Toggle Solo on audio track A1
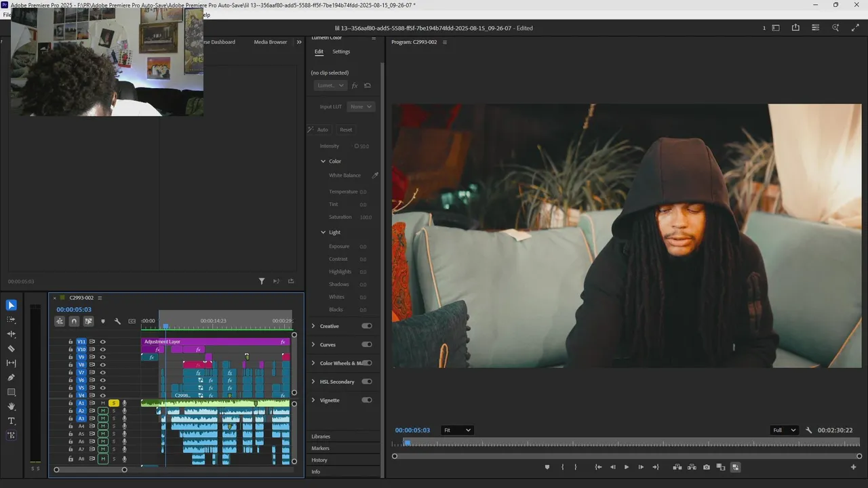 point(114,403)
